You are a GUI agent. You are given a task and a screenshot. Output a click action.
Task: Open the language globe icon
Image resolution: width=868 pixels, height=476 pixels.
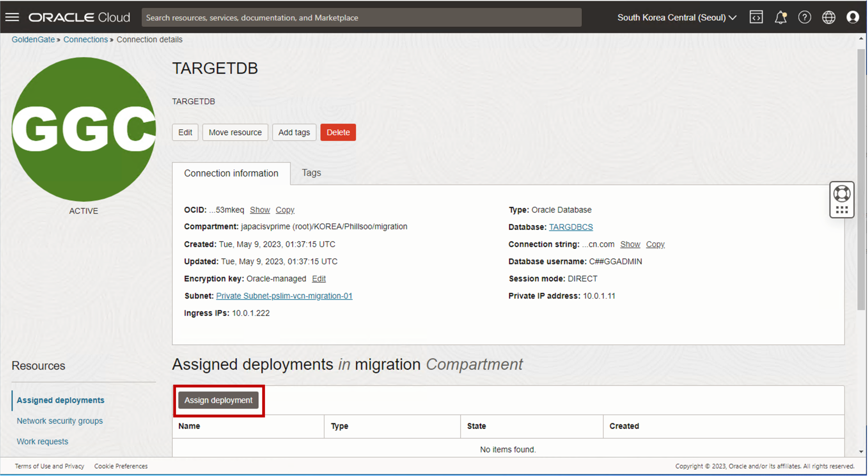pyautogui.click(x=828, y=17)
